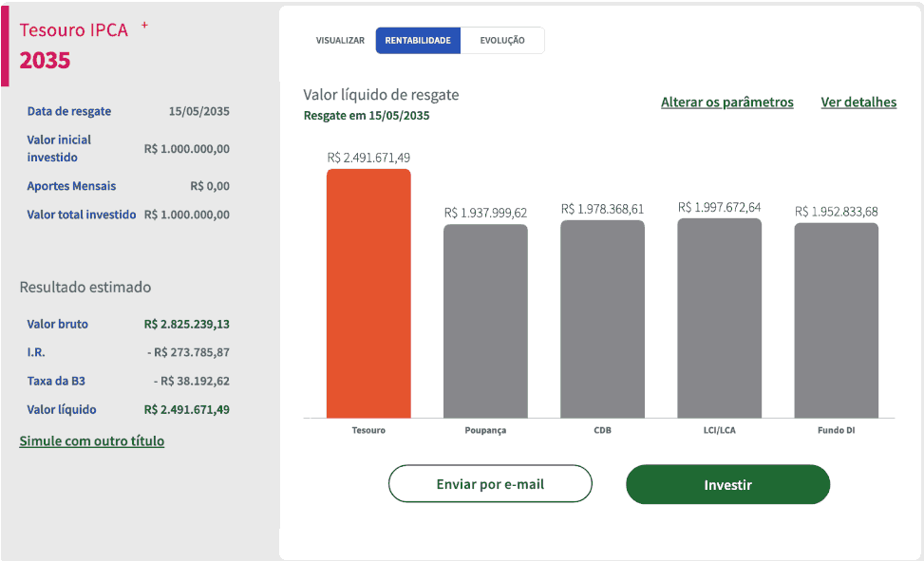
Task: Open Alterar os parâmetros
Action: pyautogui.click(x=727, y=103)
